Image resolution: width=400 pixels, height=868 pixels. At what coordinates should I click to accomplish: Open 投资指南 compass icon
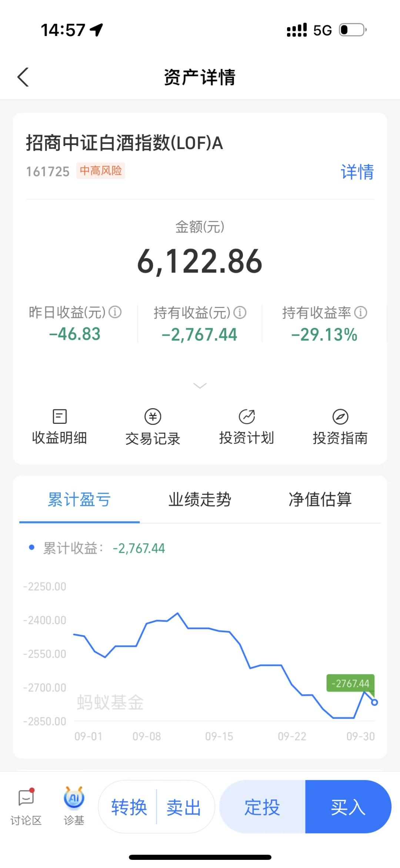340,416
